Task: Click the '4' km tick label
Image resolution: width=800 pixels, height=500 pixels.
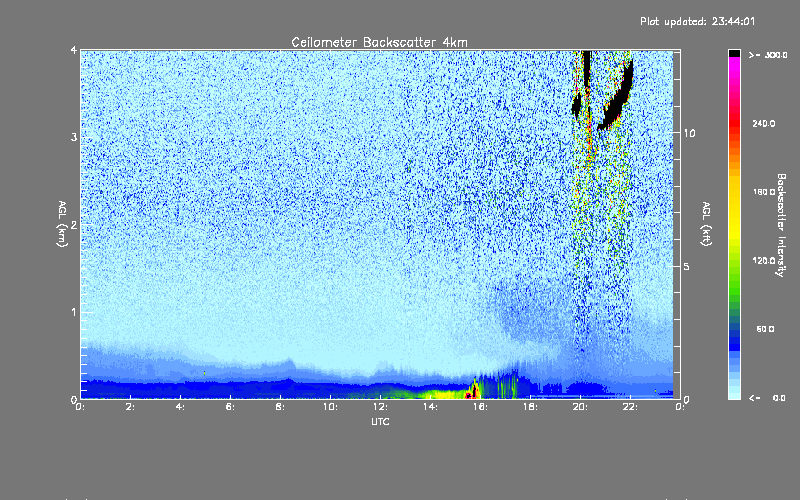Action: [x=74, y=50]
